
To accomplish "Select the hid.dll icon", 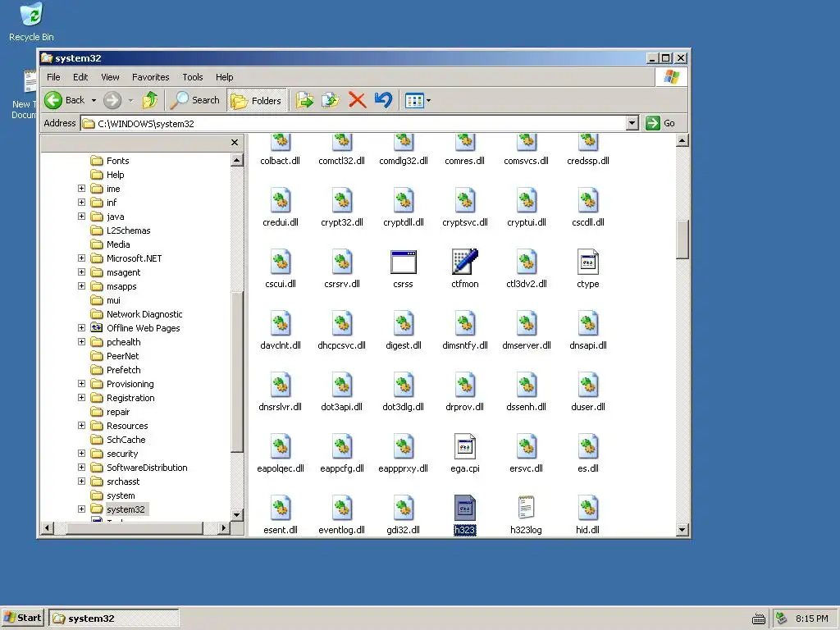I will coord(587,507).
